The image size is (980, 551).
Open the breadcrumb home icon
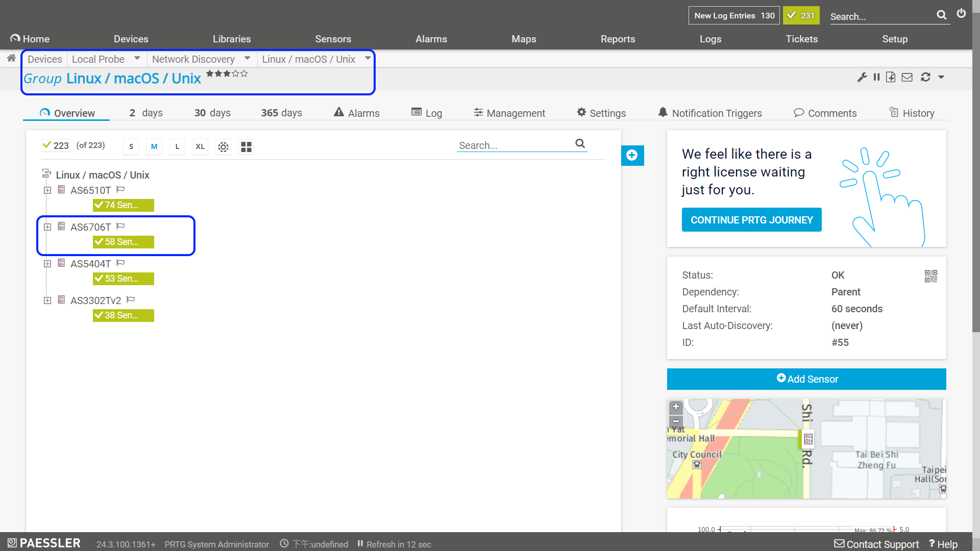pyautogui.click(x=11, y=58)
